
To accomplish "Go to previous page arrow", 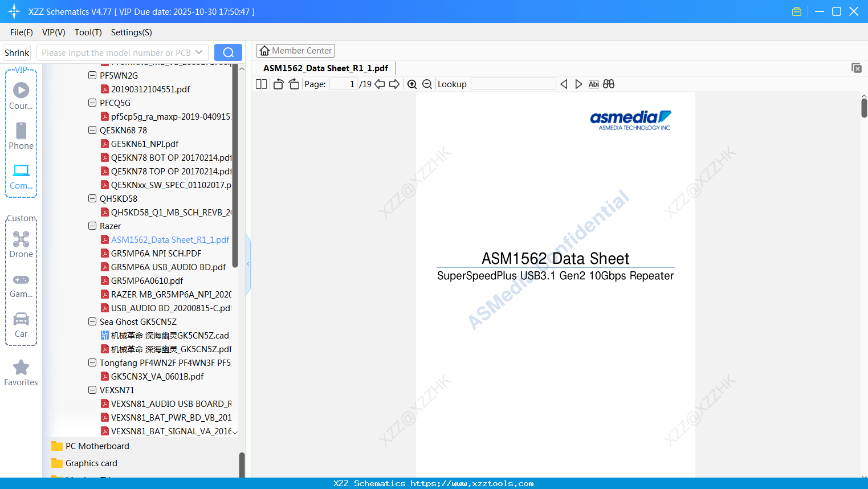I will tap(380, 84).
